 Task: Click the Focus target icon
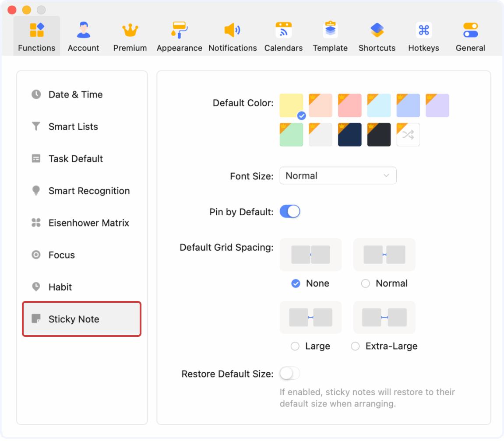click(36, 255)
